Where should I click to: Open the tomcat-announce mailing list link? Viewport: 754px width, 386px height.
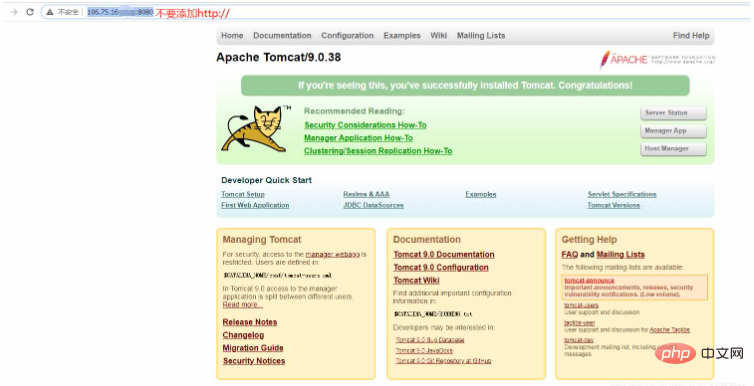[x=589, y=280]
